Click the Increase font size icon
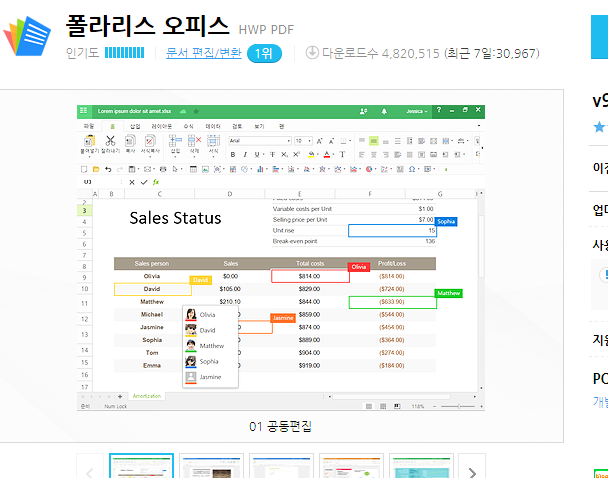 320,141
